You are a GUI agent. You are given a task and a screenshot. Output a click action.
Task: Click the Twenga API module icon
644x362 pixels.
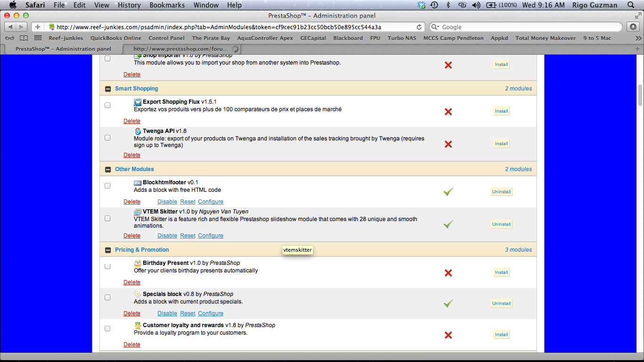point(138,131)
